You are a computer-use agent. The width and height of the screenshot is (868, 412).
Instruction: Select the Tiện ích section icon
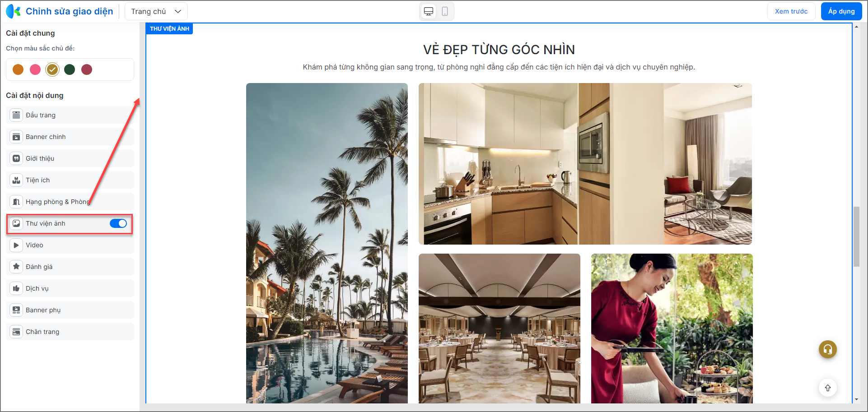pyautogui.click(x=16, y=180)
